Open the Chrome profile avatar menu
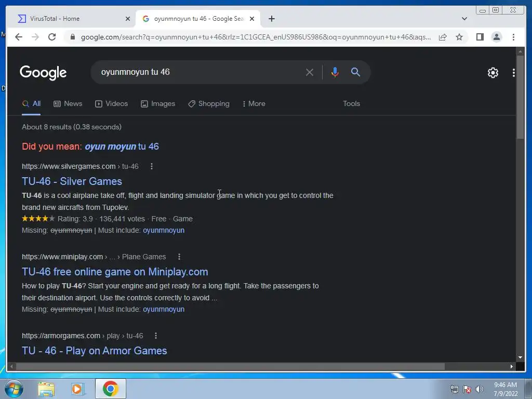Screen dimensions: 532x399 tap(497, 37)
